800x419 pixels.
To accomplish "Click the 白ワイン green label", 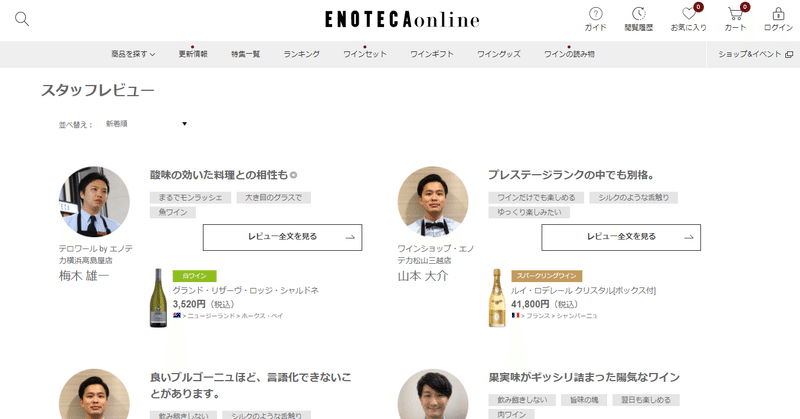I will [194, 276].
